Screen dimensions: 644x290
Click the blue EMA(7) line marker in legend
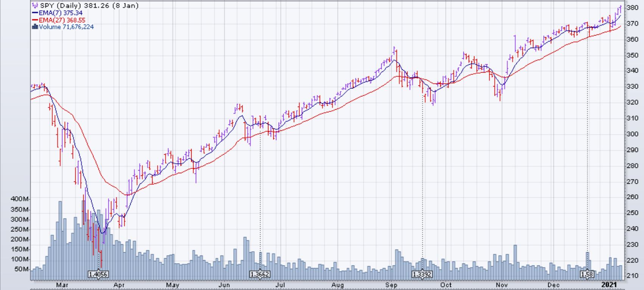pyautogui.click(x=35, y=13)
